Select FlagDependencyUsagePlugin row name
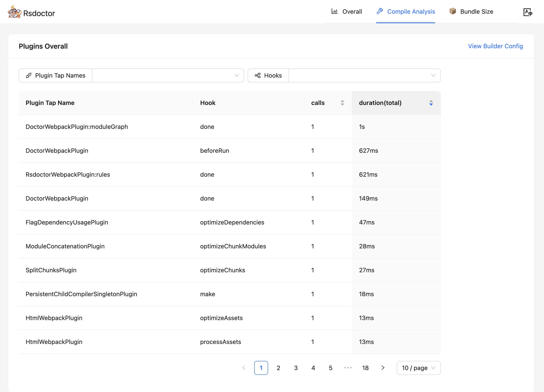Viewport: 544px width, 392px height. [x=67, y=222]
